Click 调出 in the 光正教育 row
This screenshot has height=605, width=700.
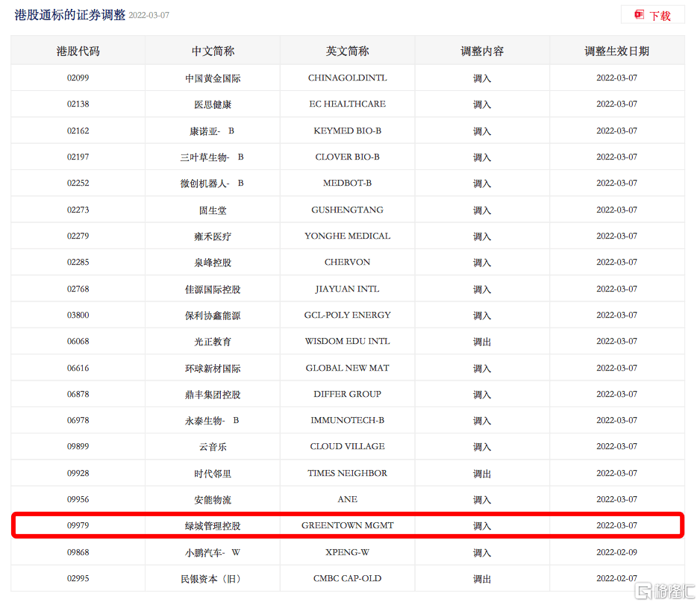tap(482, 342)
